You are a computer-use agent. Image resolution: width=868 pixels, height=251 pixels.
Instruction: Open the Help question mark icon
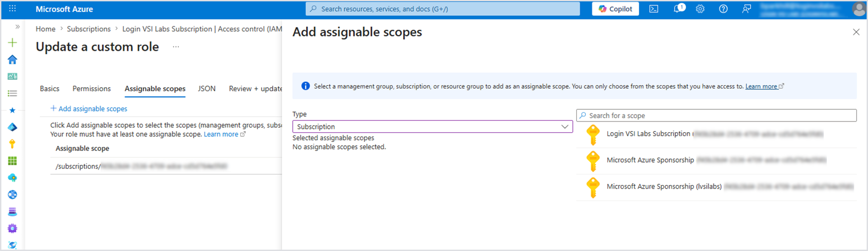tap(723, 9)
